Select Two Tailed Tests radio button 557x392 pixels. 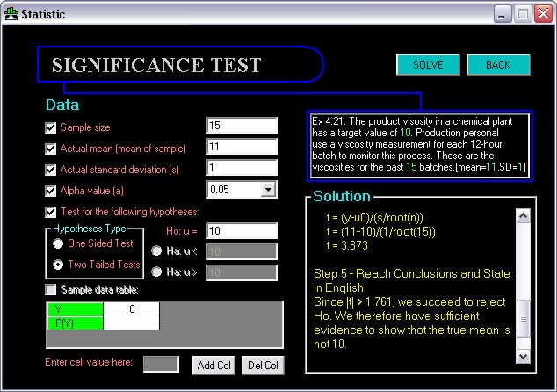58,265
